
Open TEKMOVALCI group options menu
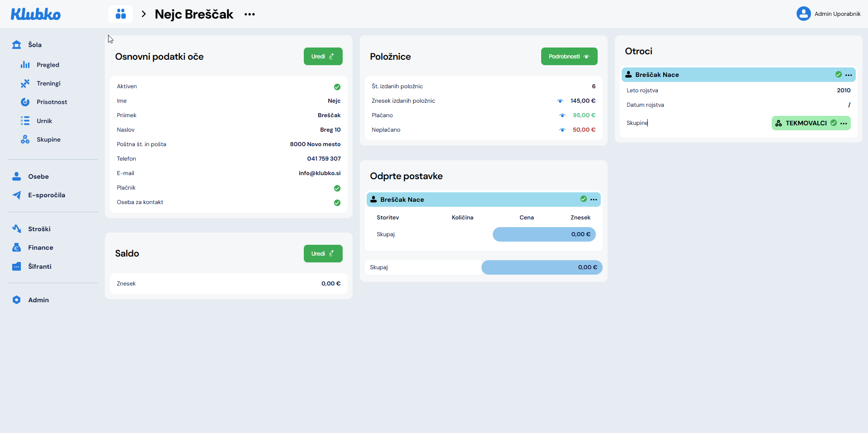click(844, 124)
